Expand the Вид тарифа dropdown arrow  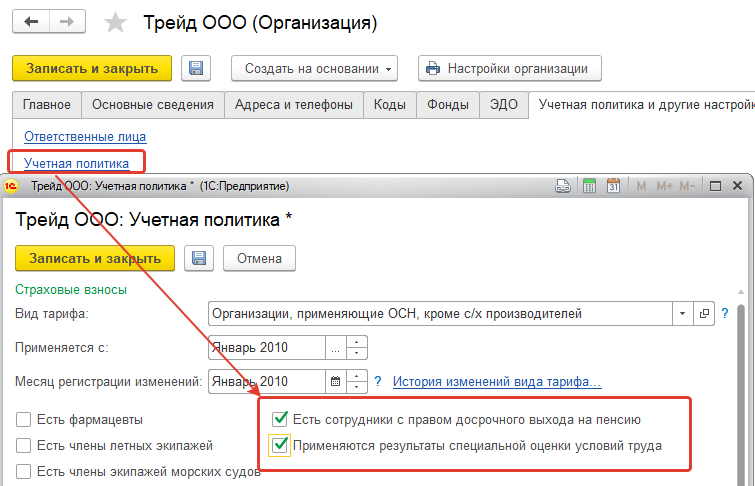(x=682, y=314)
